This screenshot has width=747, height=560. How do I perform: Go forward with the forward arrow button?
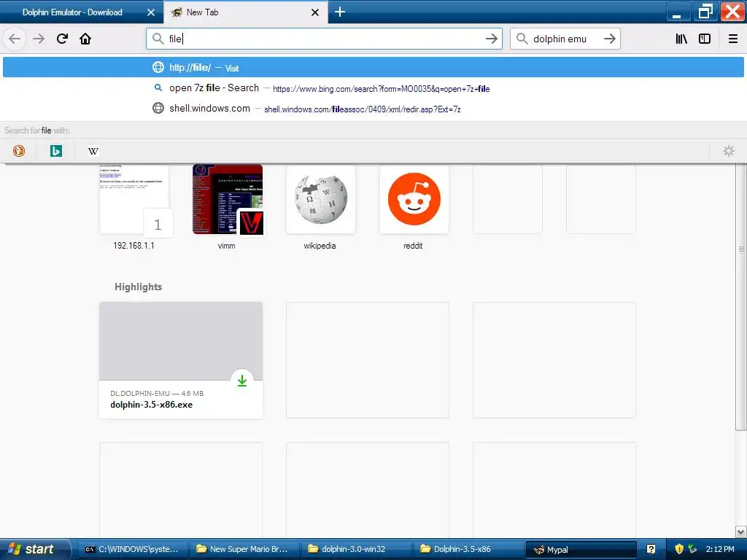tap(39, 39)
